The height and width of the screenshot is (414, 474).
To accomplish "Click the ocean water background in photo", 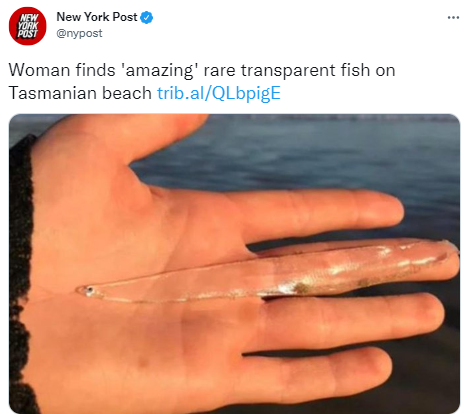I will point(317,150).
